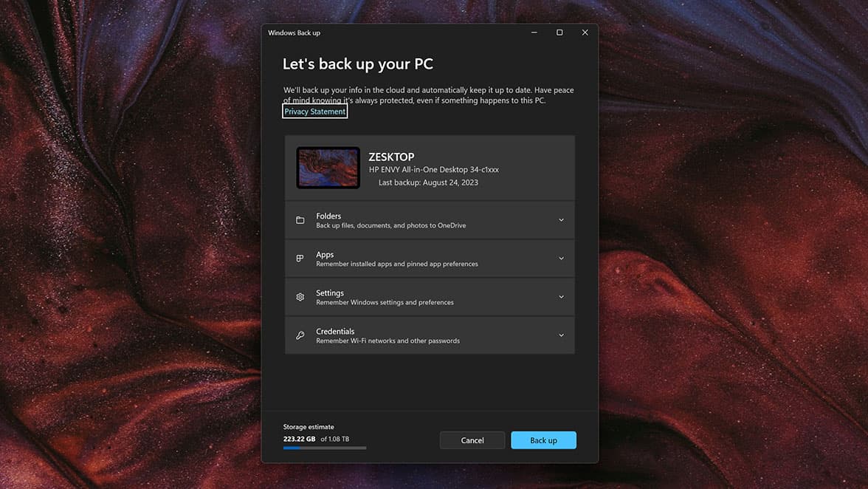
Task: Click the Credentials key icon
Action: [300, 335]
